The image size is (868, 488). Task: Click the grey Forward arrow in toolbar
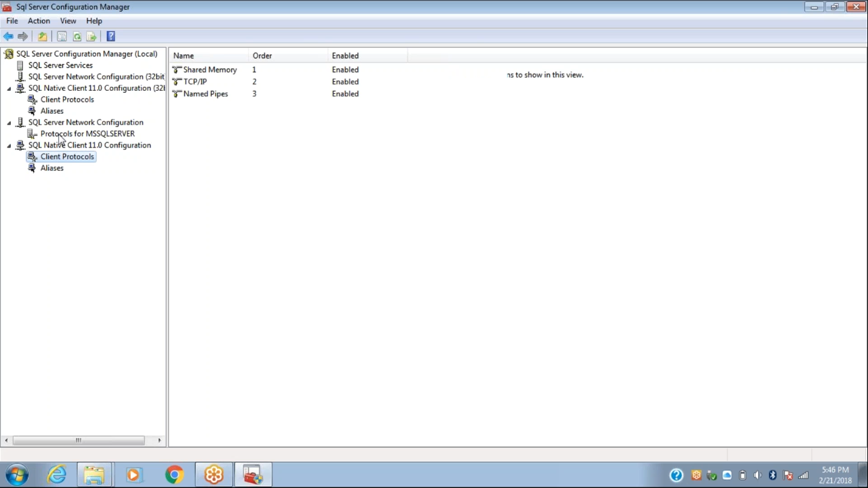(23, 36)
